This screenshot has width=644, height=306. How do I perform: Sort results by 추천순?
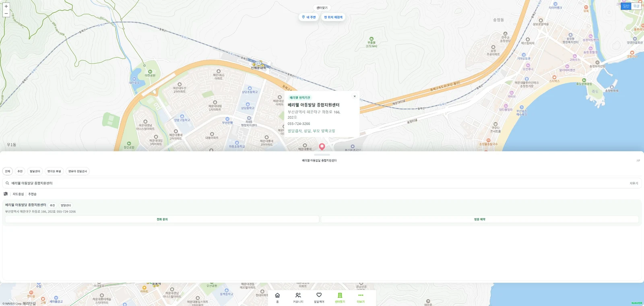32,194
